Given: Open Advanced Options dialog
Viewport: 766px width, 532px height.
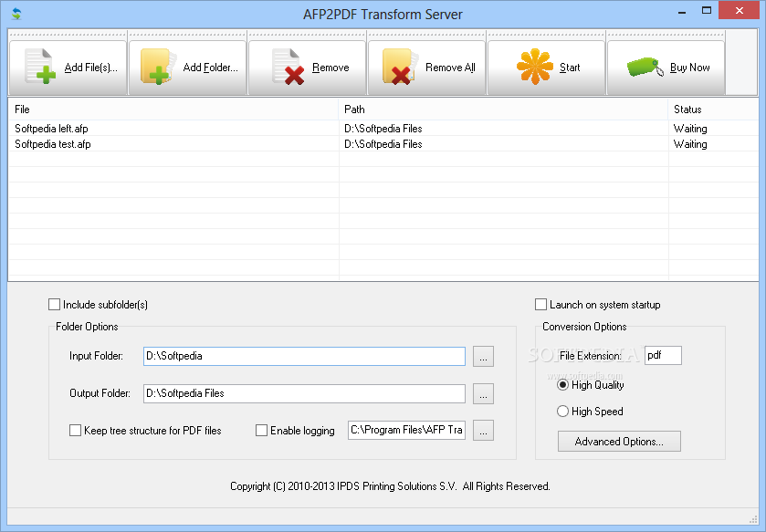Looking at the screenshot, I should pos(619,442).
